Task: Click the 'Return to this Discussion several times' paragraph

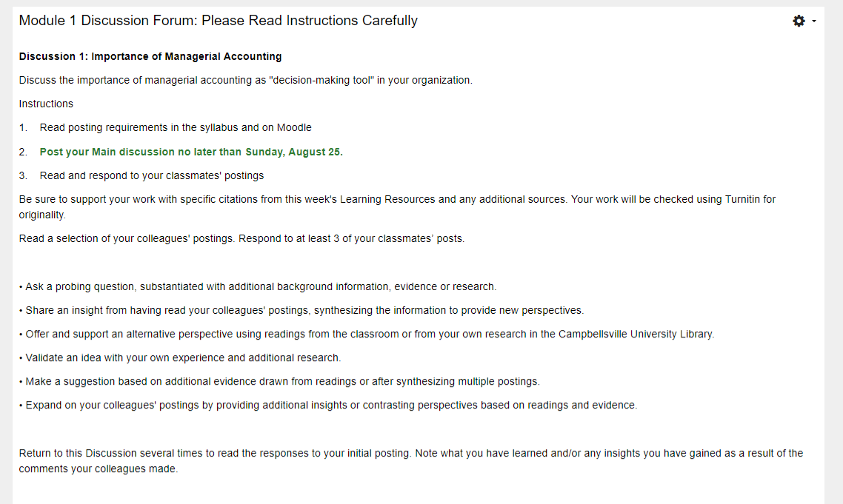Action: (x=410, y=461)
